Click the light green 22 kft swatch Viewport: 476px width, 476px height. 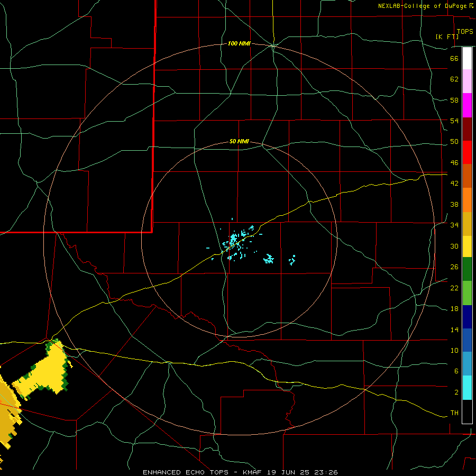(467, 293)
